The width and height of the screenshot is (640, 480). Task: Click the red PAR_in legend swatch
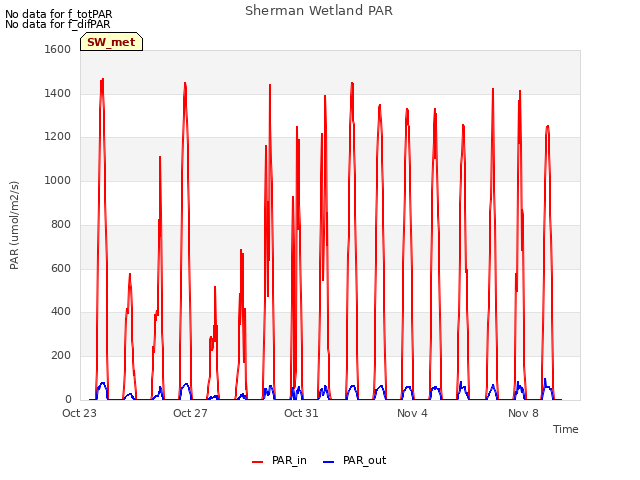[258, 462]
